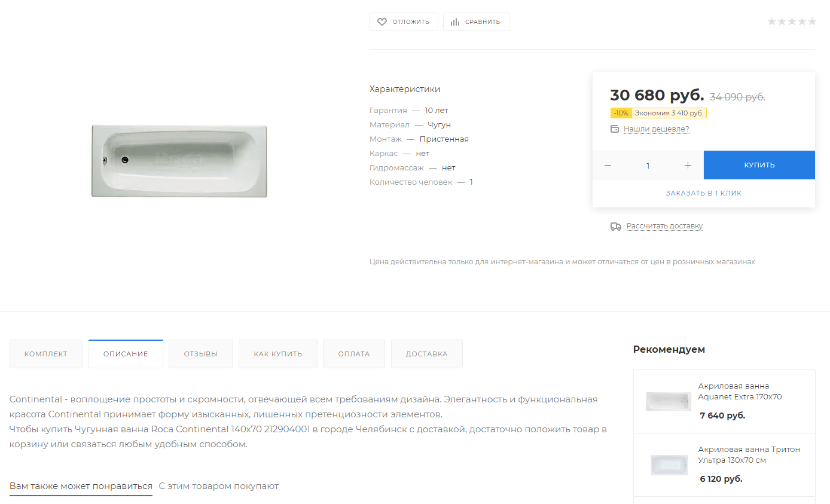The height and width of the screenshot is (504, 830).
Task: Switch to the 'Комплект' tab
Action: (46, 354)
